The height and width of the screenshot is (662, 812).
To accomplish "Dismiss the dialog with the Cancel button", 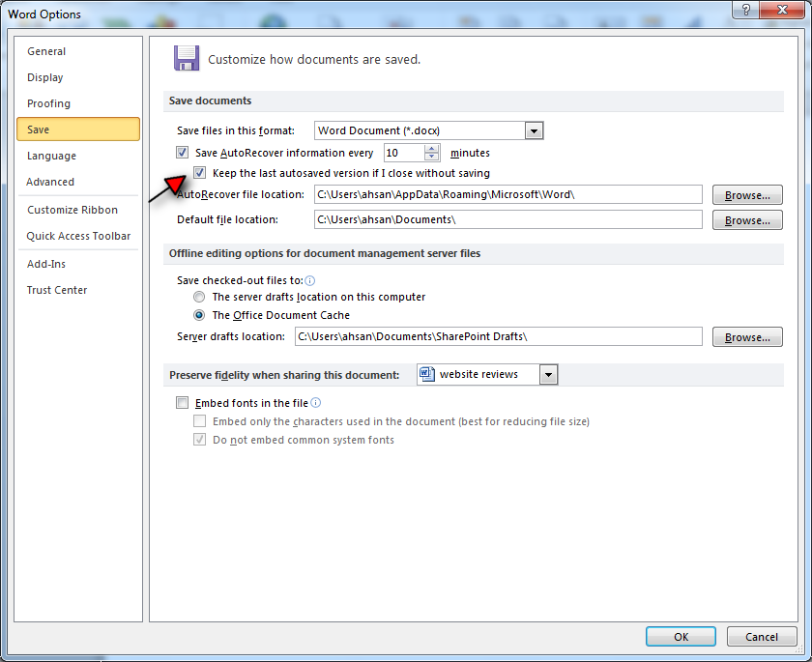I will coord(762,637).
